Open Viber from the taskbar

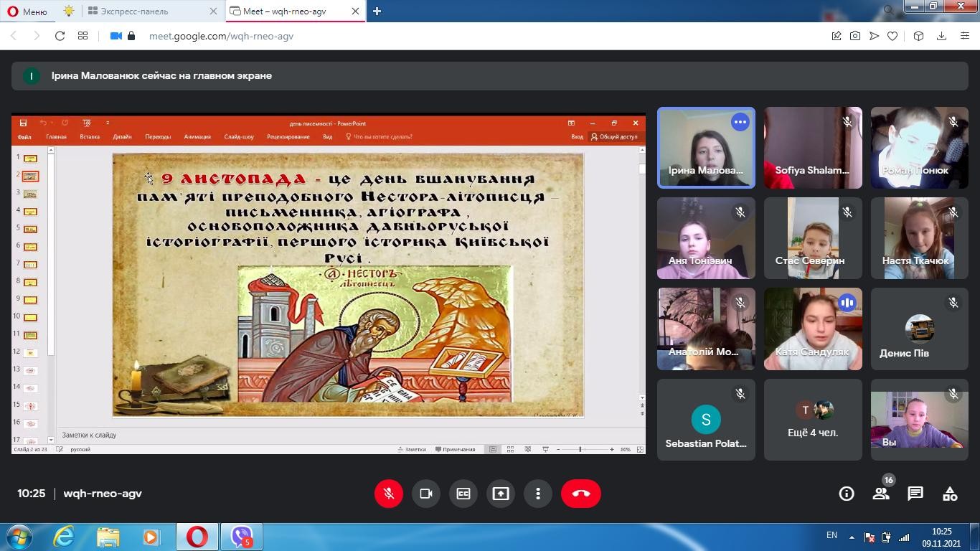pyautogui.click(x=242, y=537)
